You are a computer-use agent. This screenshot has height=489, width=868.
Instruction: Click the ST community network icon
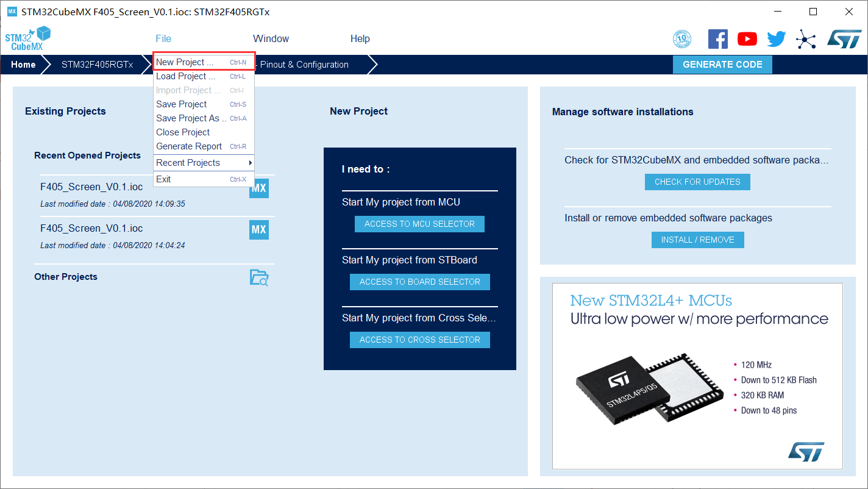tap(806, 40)
